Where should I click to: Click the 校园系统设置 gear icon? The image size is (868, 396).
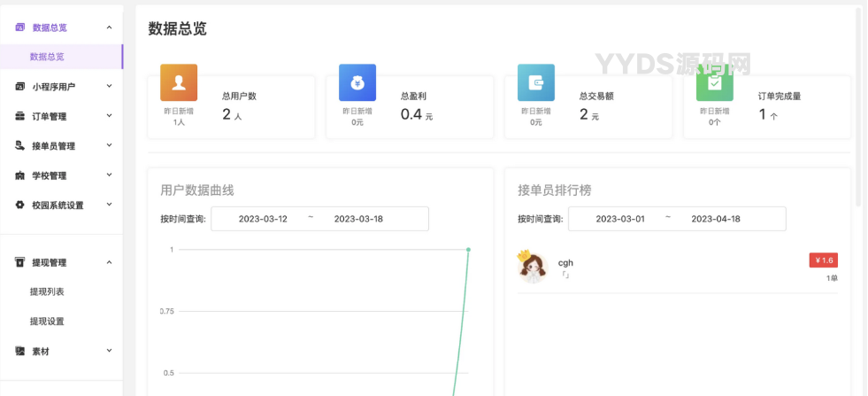click(x=20, y=205)
